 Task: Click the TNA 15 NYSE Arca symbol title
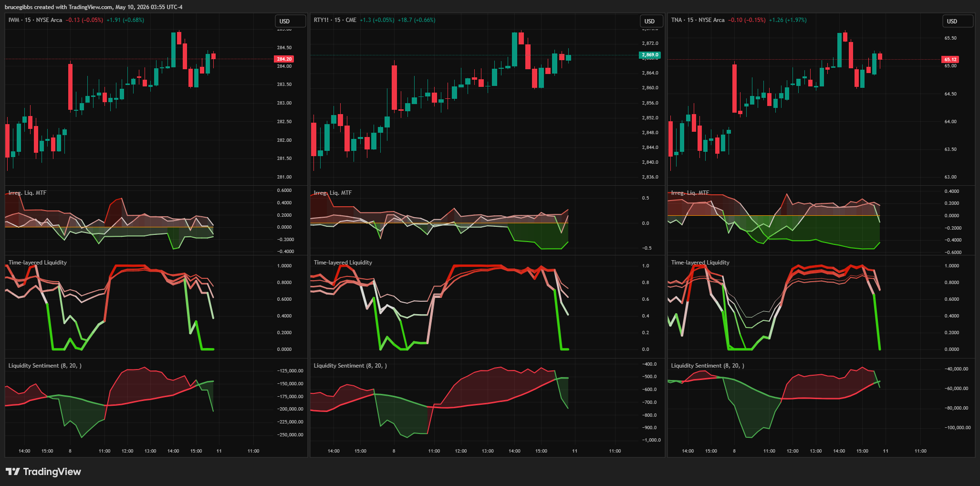pos(698,20)
